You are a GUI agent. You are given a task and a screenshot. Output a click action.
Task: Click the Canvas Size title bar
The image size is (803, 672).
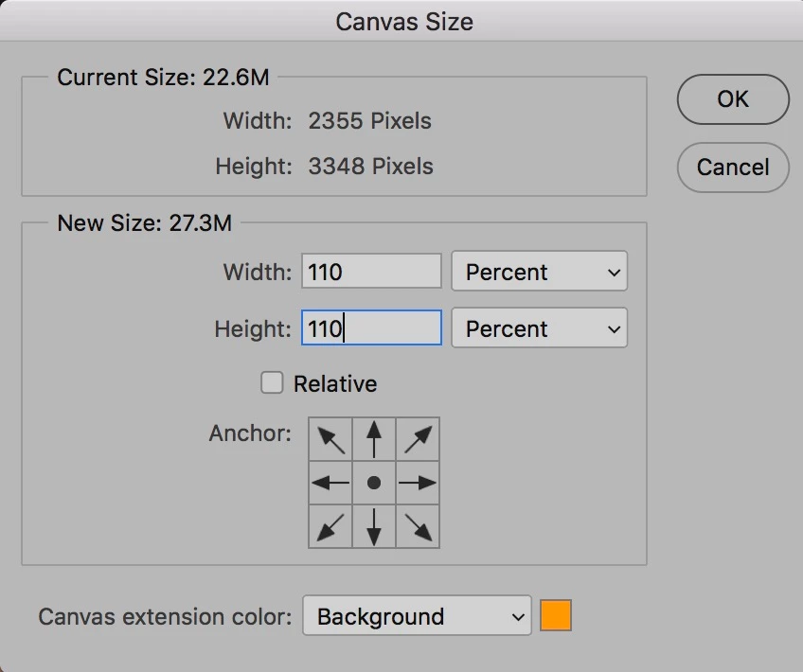coord(403,22)
